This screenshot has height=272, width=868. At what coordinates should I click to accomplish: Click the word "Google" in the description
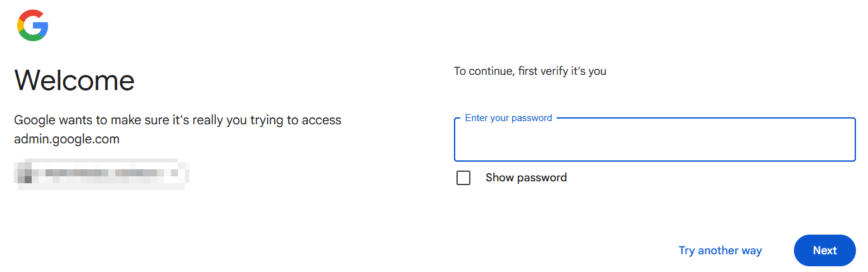(37, 120)
